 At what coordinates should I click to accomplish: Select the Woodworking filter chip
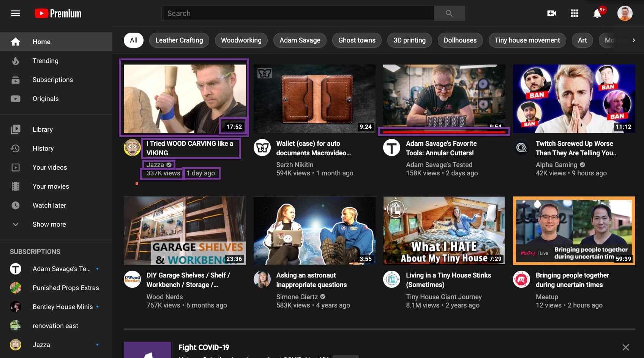241,40
